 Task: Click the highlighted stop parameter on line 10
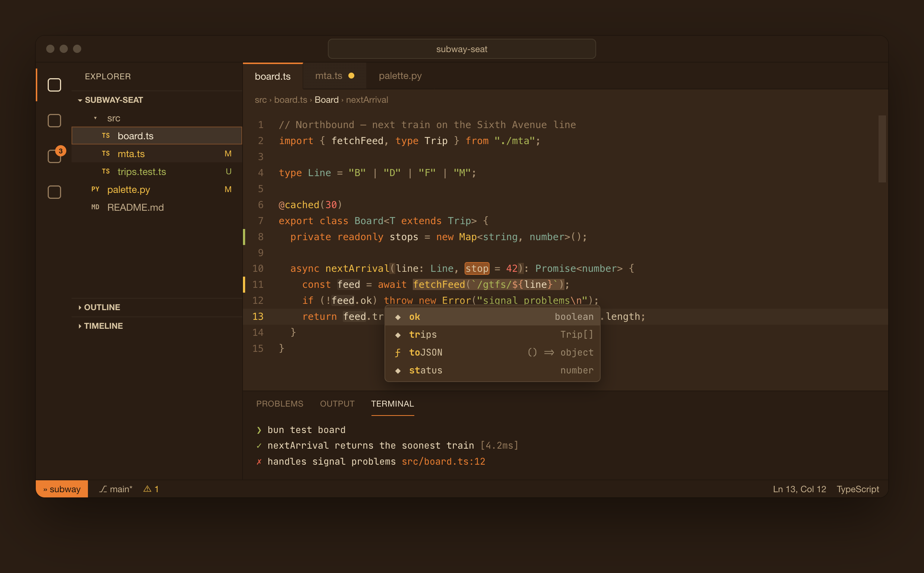click(x=477, y=269)
